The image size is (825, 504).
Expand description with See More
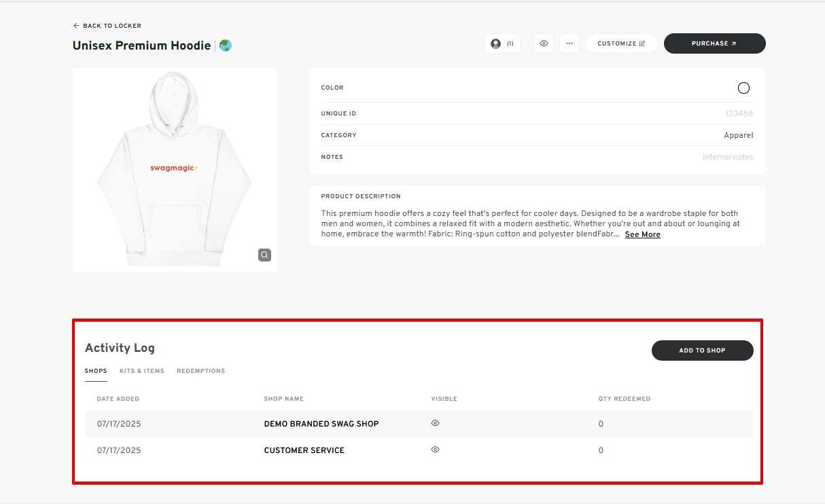pyautogui.click(x=642, y=234)
